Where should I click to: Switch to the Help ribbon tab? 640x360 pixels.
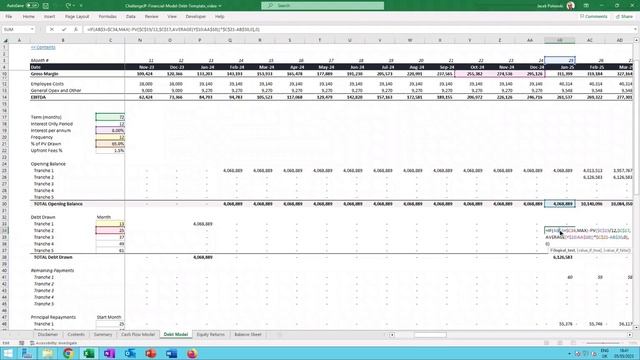click(220, 17)
